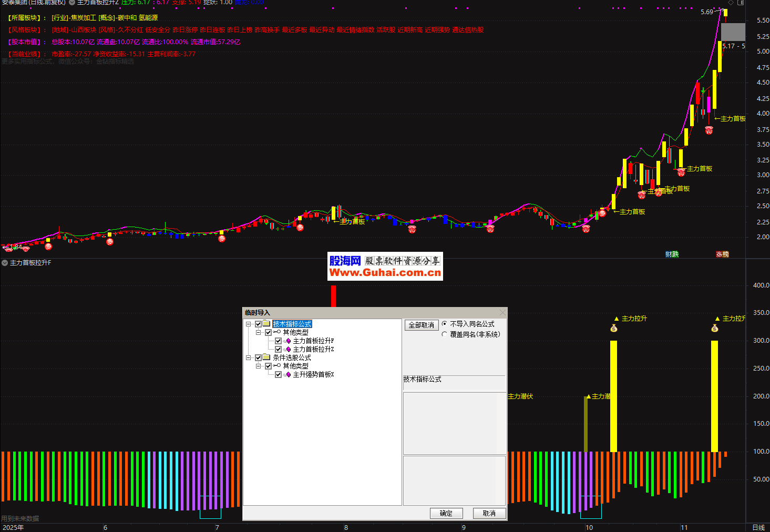Click the gray price range box near 5.25
The height and width of the screenshot is (532, 770).
click(733, 32)
